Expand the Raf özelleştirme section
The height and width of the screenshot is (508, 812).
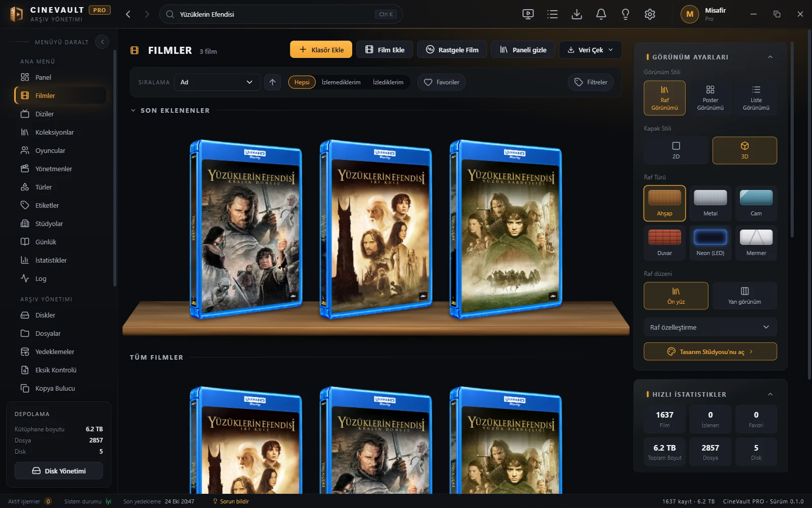[x=710, y=327]
